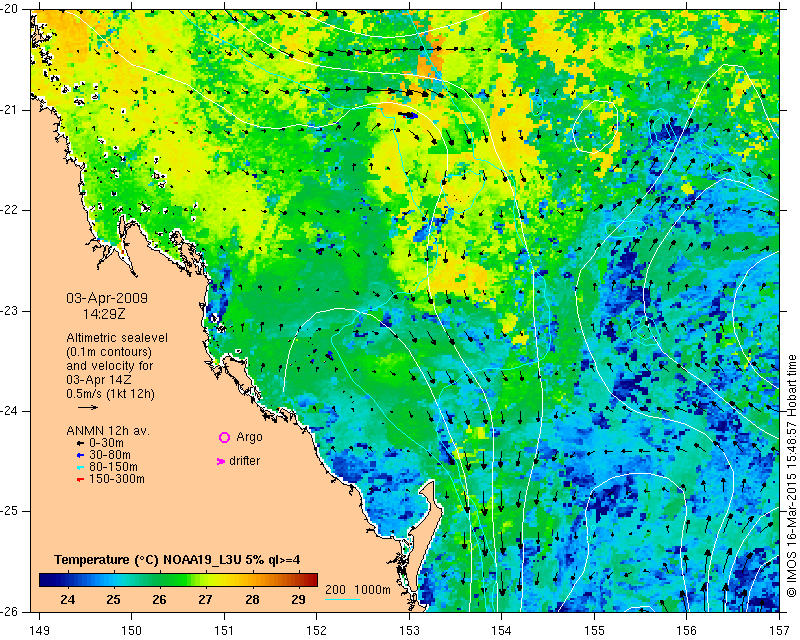This screenshot has width=800, height=640.
Task: Click the 'Altimetric sealevel' label
Action: click(117, 338)
